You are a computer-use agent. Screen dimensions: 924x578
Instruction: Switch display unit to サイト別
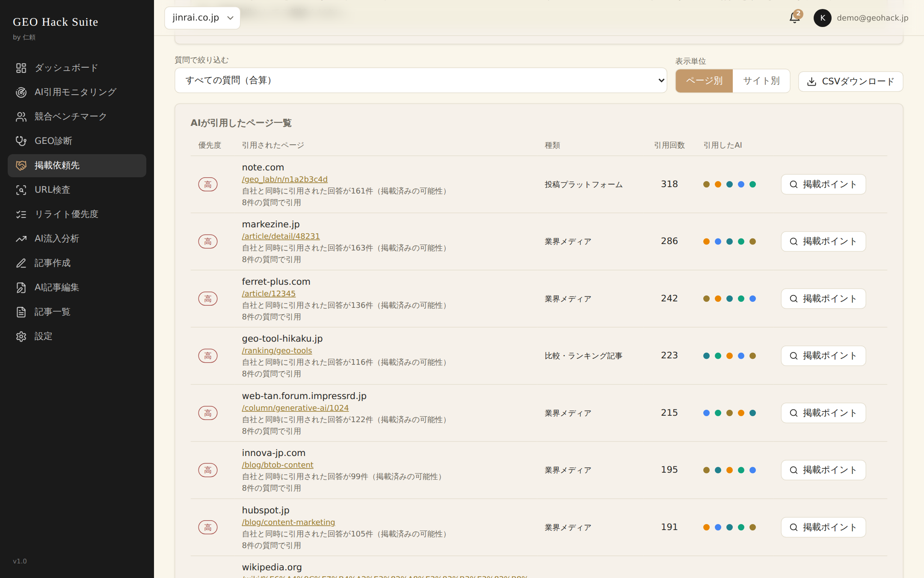tap(761, 81)
